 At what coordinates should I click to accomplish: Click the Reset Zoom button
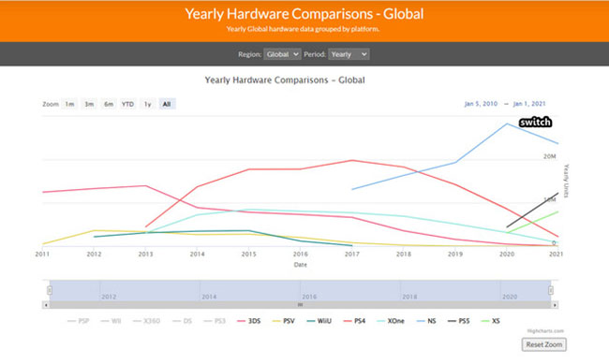click(543, 344)
